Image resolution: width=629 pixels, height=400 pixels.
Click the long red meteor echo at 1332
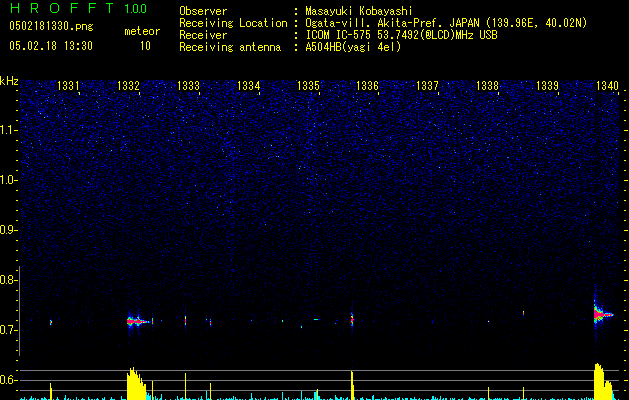(x=139, y=321)
